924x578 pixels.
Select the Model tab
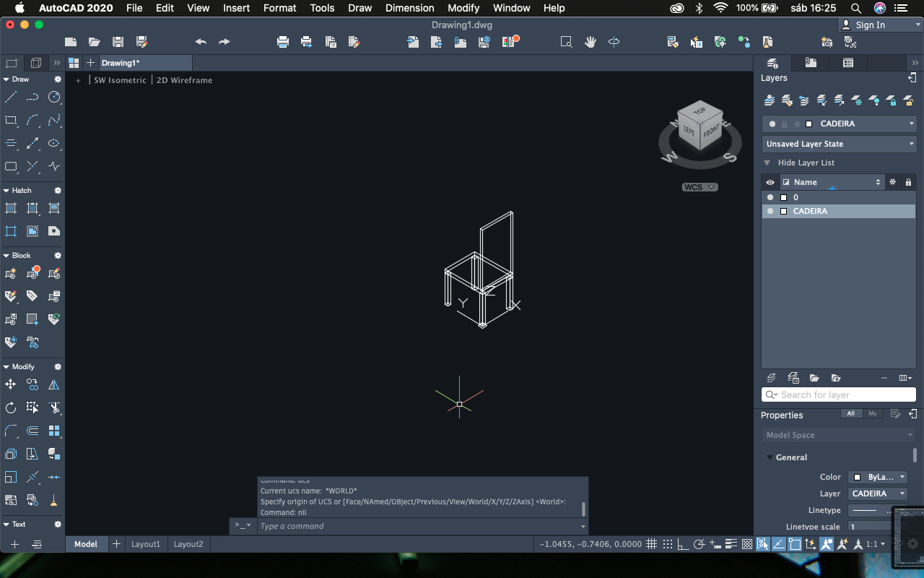click(x=86, y=544)
